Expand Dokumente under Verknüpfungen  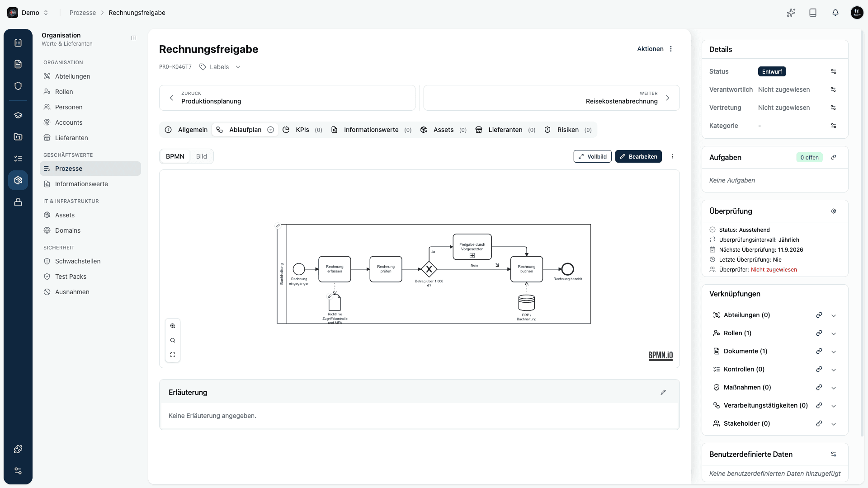click(x=834, y=352)
